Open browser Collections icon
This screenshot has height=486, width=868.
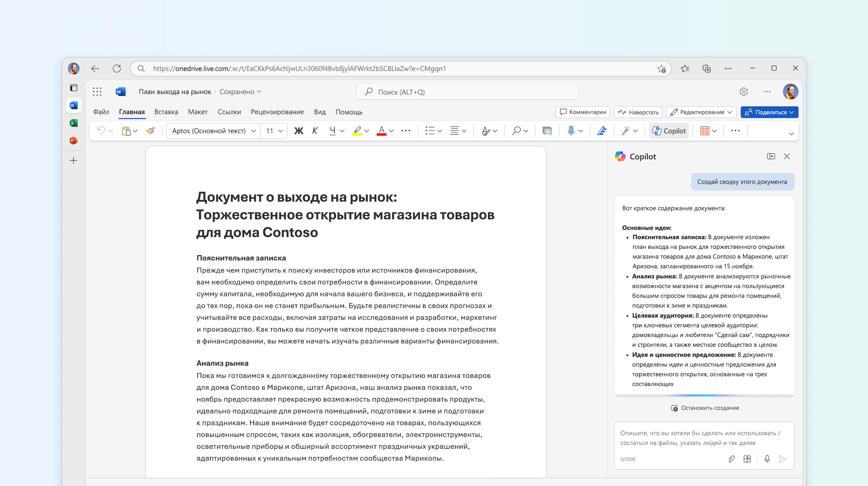click(707, 68)
